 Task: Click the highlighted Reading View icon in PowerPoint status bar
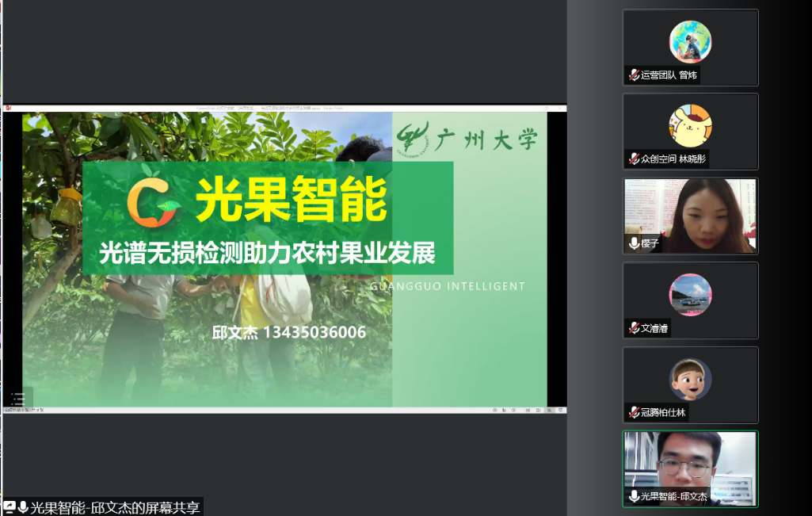coord(550,411)
